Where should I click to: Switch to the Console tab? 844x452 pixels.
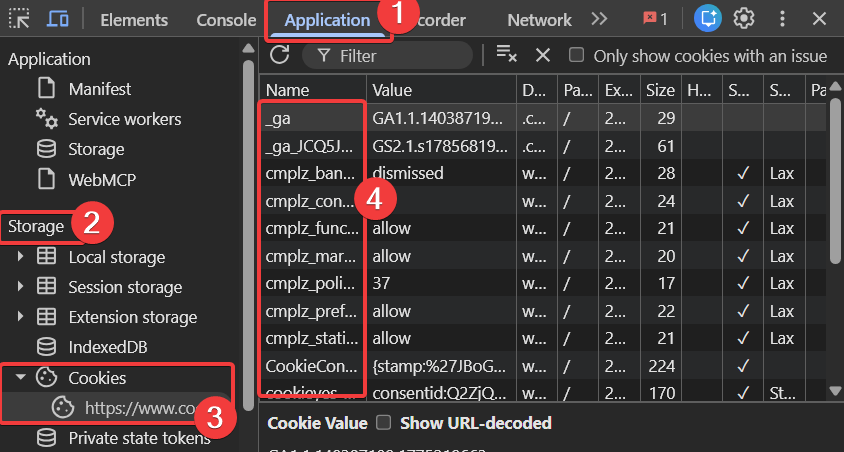[226, 20]
